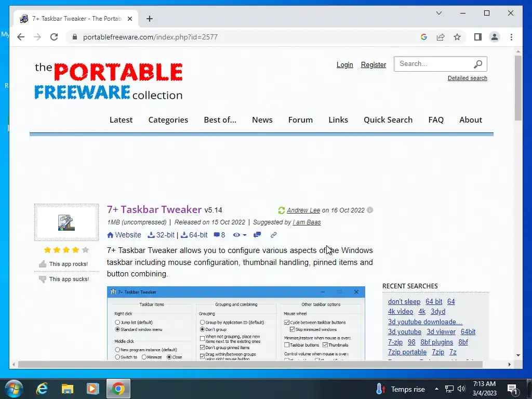Open Andrew Lee's profile link

(303, 210)
